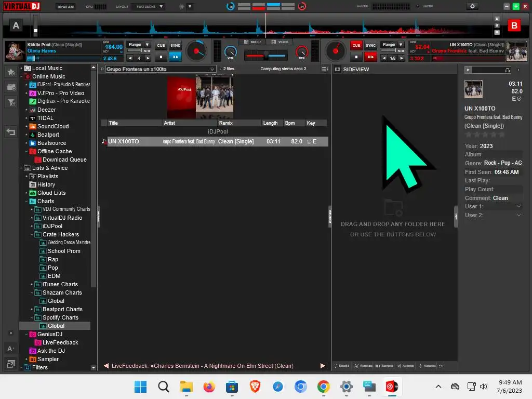The height and width of the screenshot is (399, 532).
Task: Select the Local Music folder
Action: pyautogui.click(x=47, y=68)
